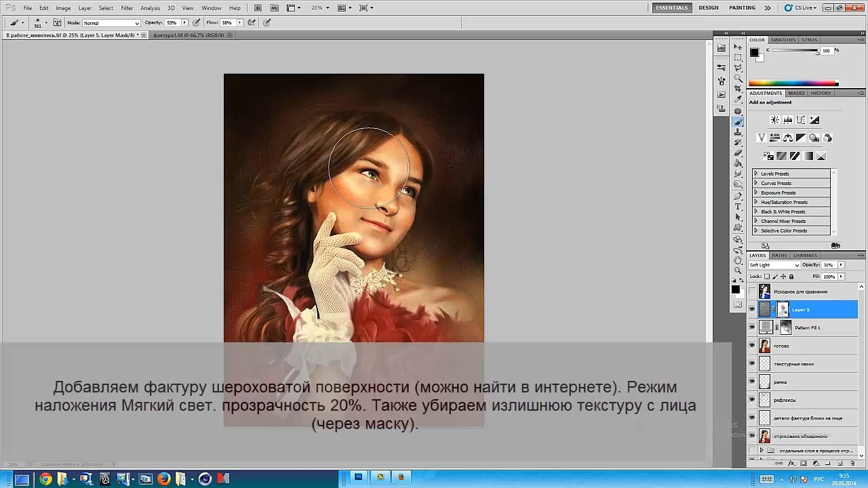The image size is (868, 488).
Task: Select the Path Selection tool
Action: pyautogui.click(x=738, y=217)
